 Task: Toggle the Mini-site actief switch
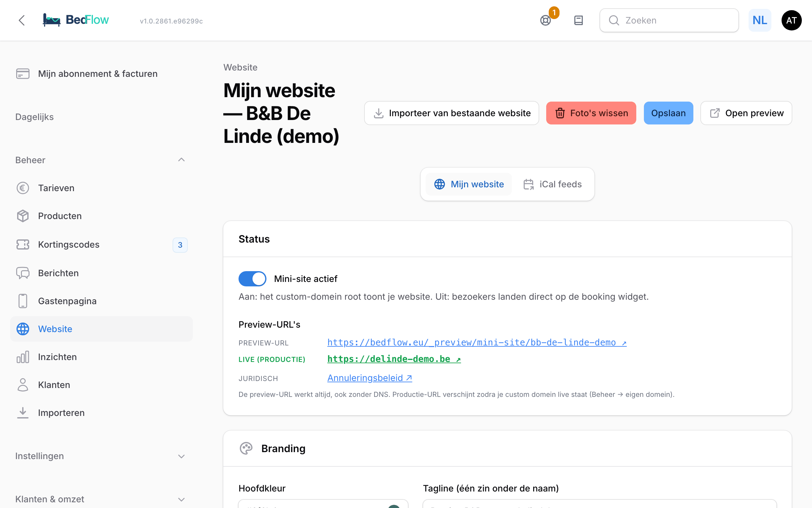(252, 279)
